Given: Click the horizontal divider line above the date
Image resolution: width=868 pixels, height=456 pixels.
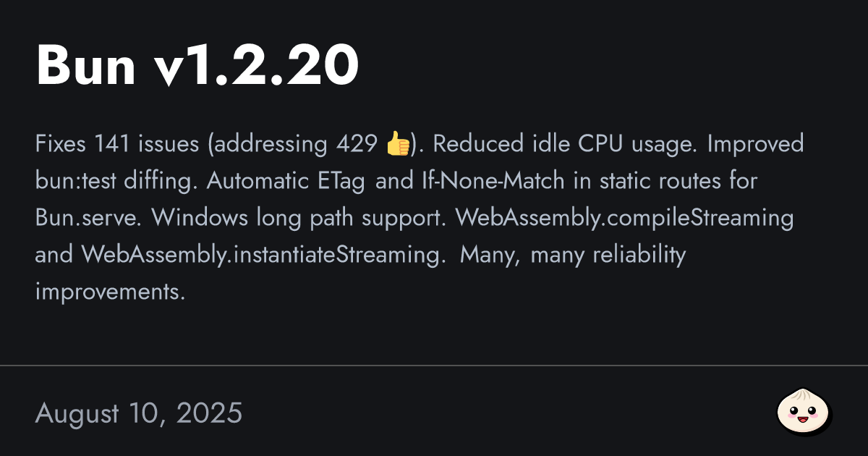Looking at the screenshot, I should click(x=434, y=366).
